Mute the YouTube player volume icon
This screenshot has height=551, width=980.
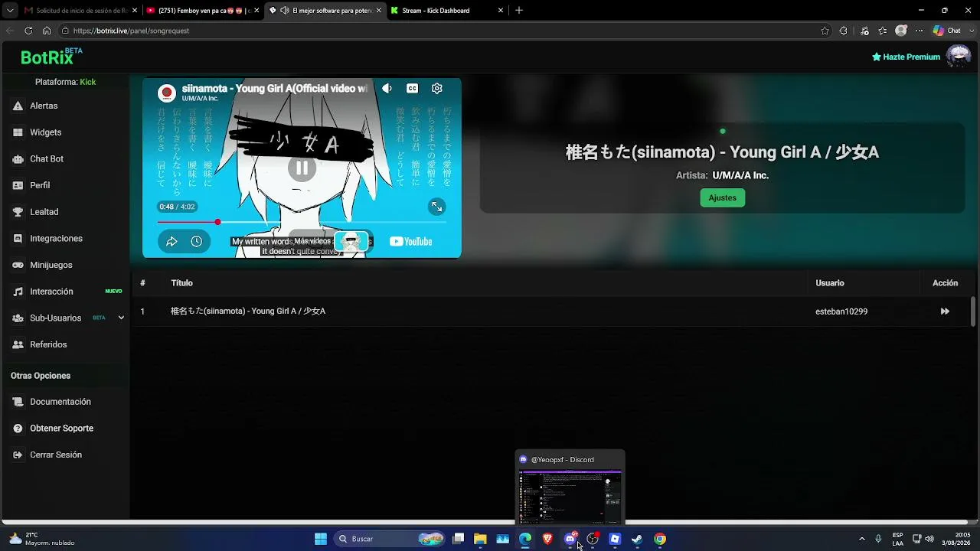pyautogui.click(x=387, y=88)
